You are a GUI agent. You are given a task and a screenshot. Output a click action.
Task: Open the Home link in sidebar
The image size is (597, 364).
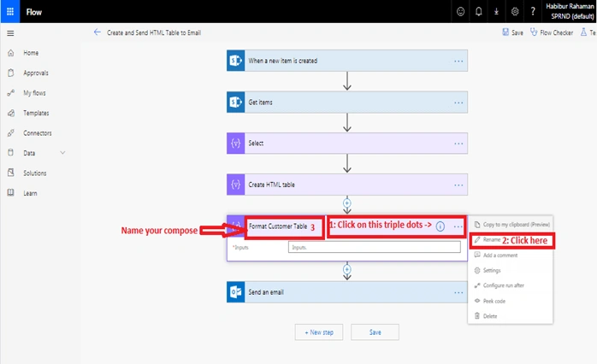coord(31,53)
